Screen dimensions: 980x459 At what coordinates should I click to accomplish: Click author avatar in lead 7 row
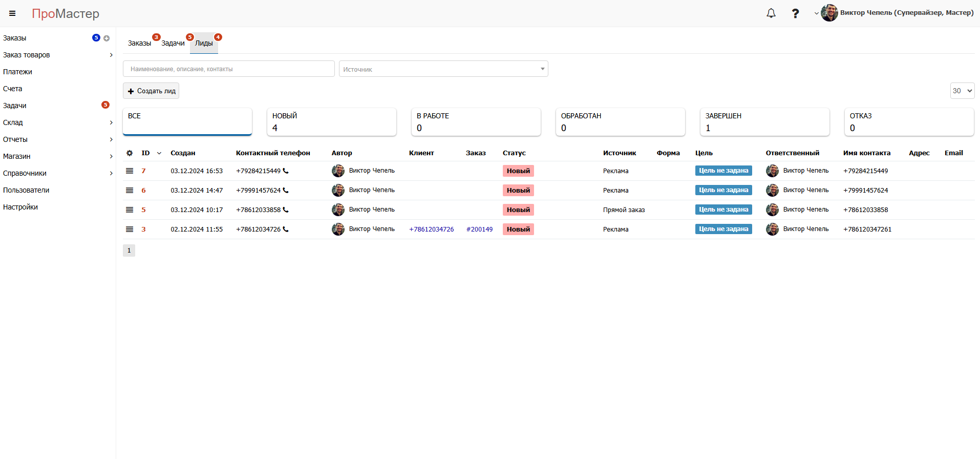click(338, 171)
